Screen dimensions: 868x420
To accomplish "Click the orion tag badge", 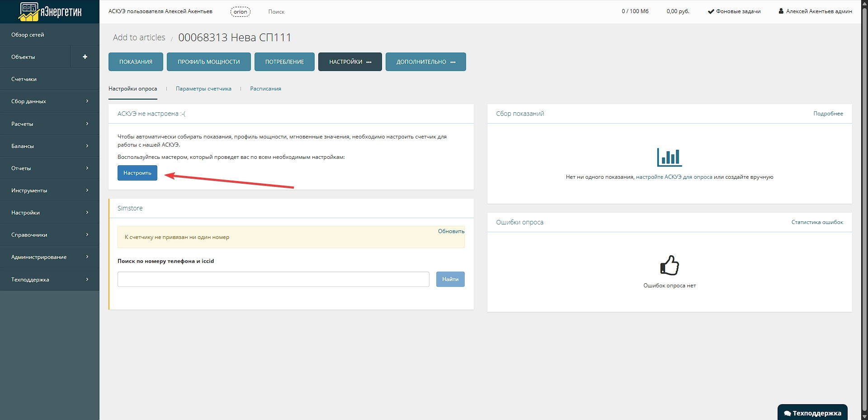I will [x=240, y=12].
